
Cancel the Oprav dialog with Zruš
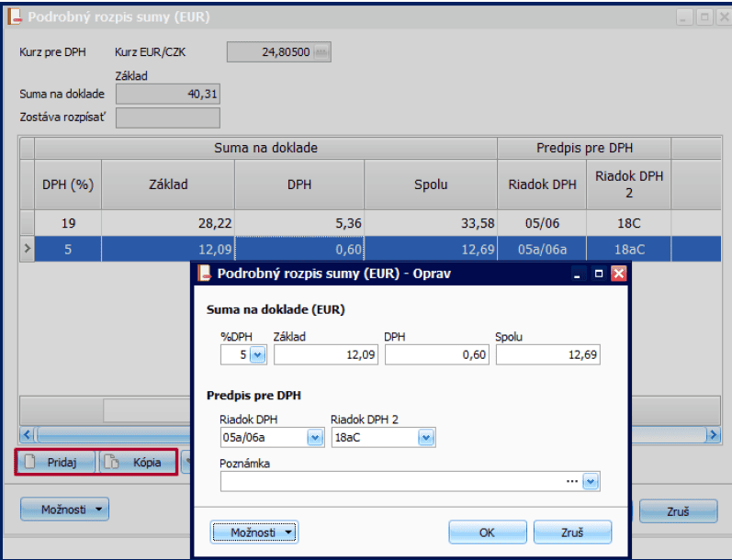coord(572,532)
